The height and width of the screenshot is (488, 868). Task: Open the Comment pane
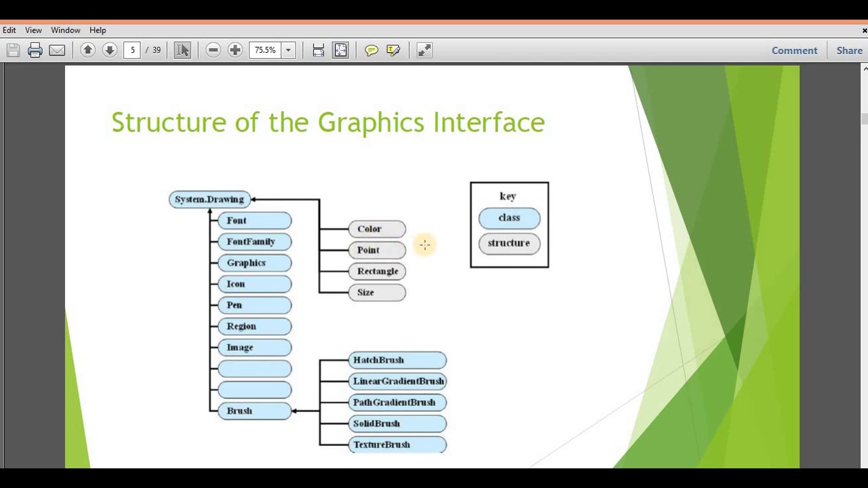[794, 50]
